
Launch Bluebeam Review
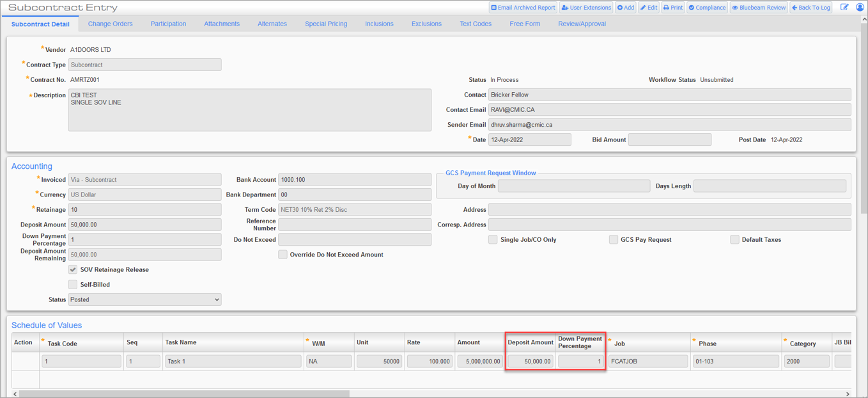(759, 8)
